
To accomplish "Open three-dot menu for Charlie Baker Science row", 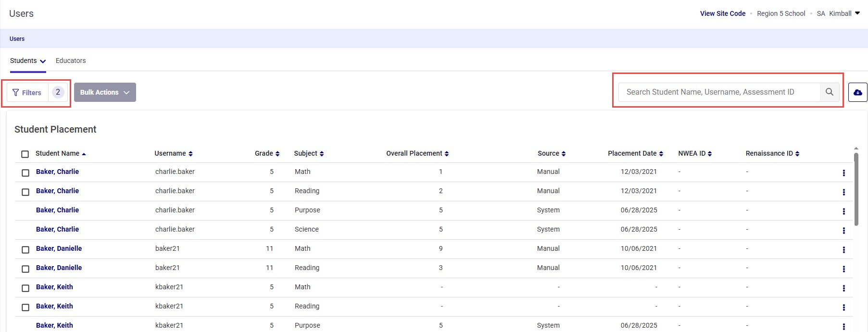I will (x=843, y=231).
